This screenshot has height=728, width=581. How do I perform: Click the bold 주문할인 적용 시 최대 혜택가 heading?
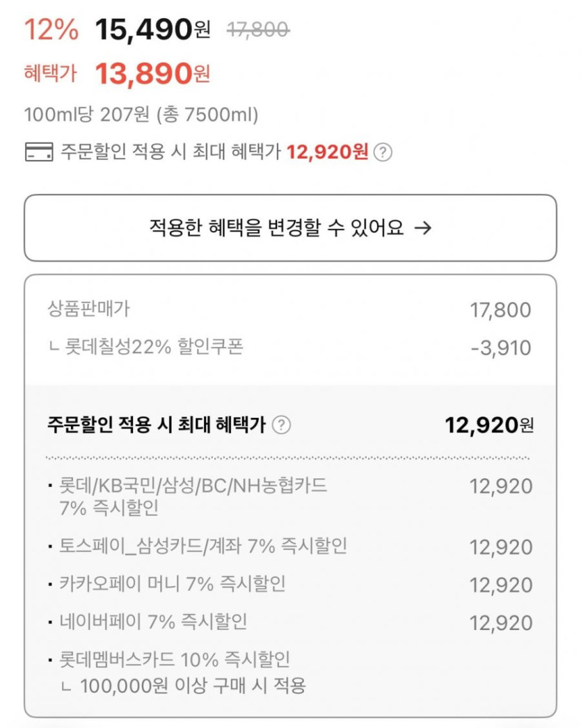coord(156,425)
